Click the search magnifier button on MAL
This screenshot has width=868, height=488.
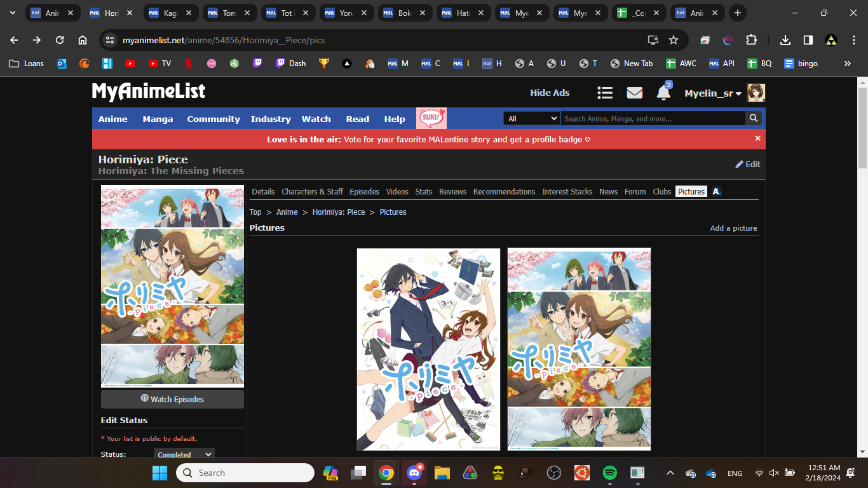[x=754, y=118]
